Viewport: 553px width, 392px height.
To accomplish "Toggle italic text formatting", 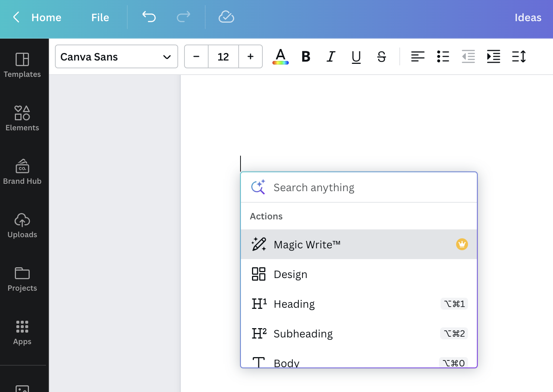I will point(331,57).
